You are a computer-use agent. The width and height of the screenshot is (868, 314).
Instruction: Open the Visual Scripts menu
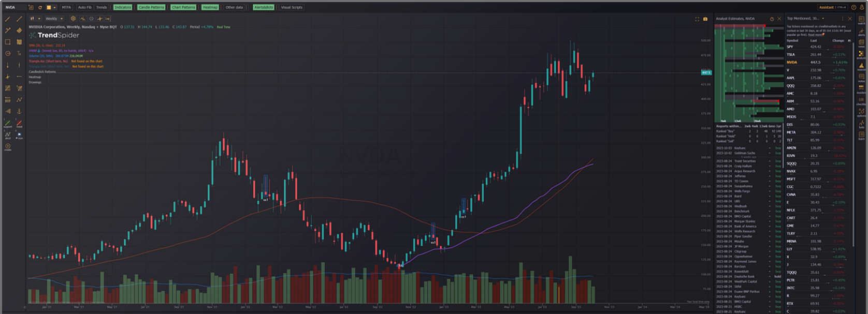pos(292,7)
